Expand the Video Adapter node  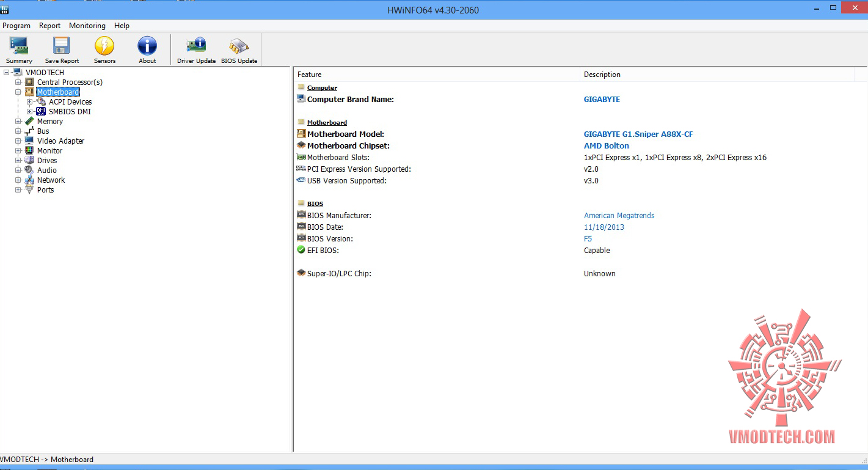[18, 141]
